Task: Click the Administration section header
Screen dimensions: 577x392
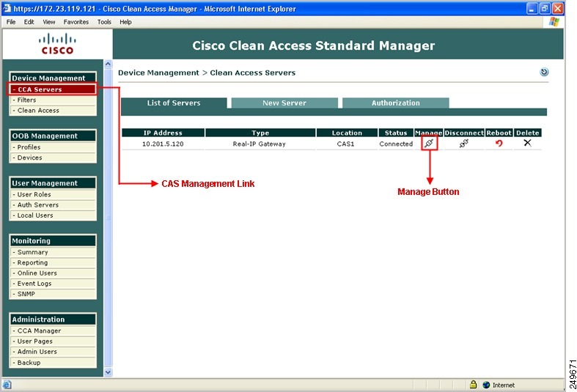Action: pyautogui.click(x=52, y=319)
